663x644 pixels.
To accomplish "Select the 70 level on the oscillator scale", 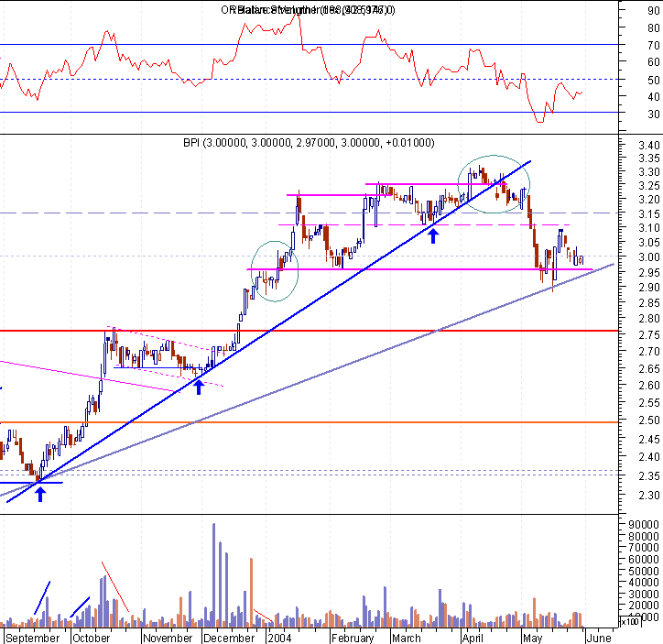I will point(654,45).
